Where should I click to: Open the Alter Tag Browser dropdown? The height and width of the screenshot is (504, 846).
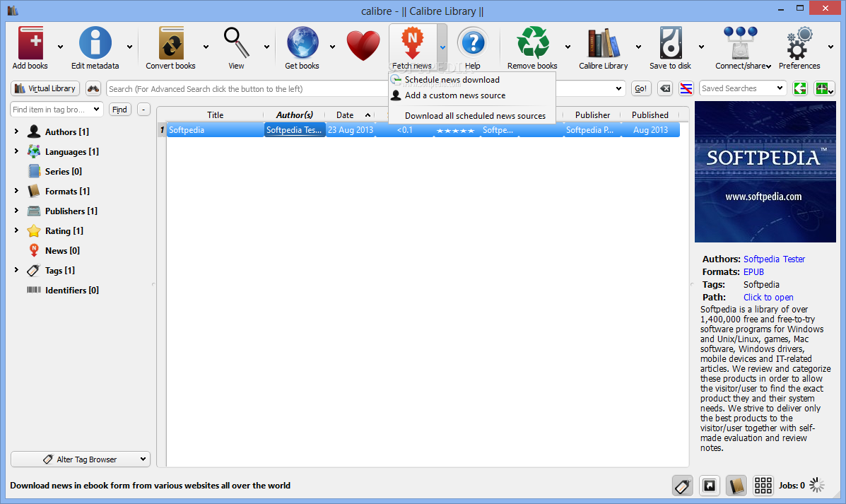tap(81, 459)
